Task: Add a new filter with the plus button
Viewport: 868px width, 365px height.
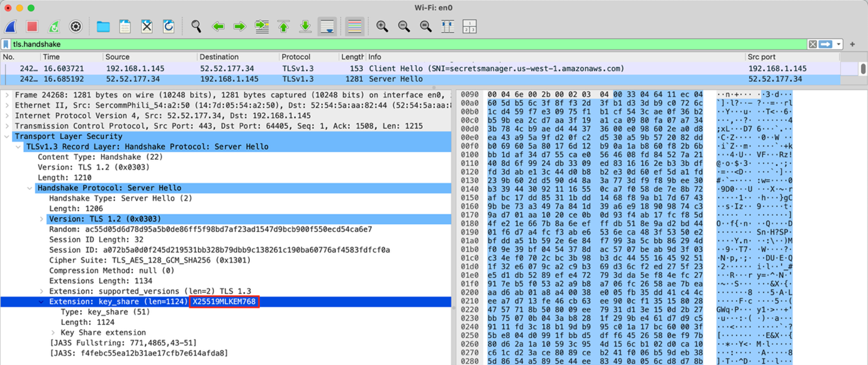Action: (852, 44)
